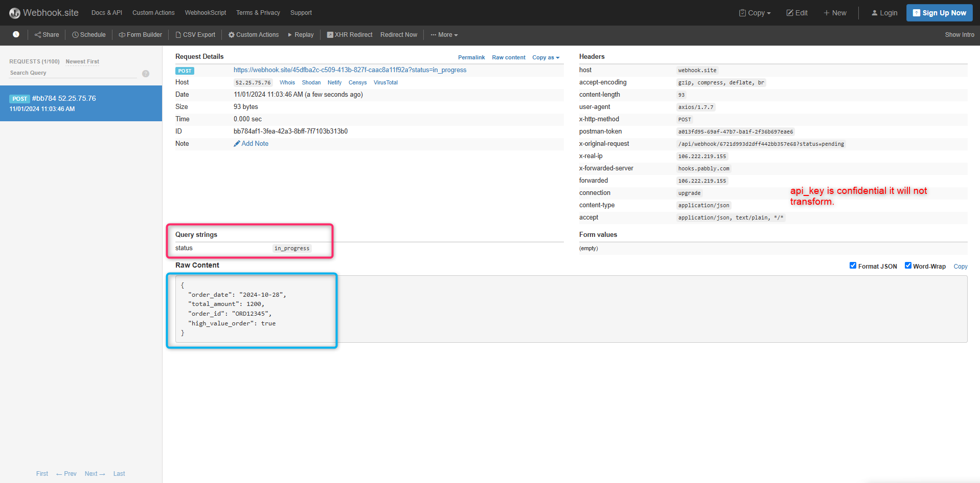
Task: Open WebhookScript nav link
Action: tap(206, 13)
